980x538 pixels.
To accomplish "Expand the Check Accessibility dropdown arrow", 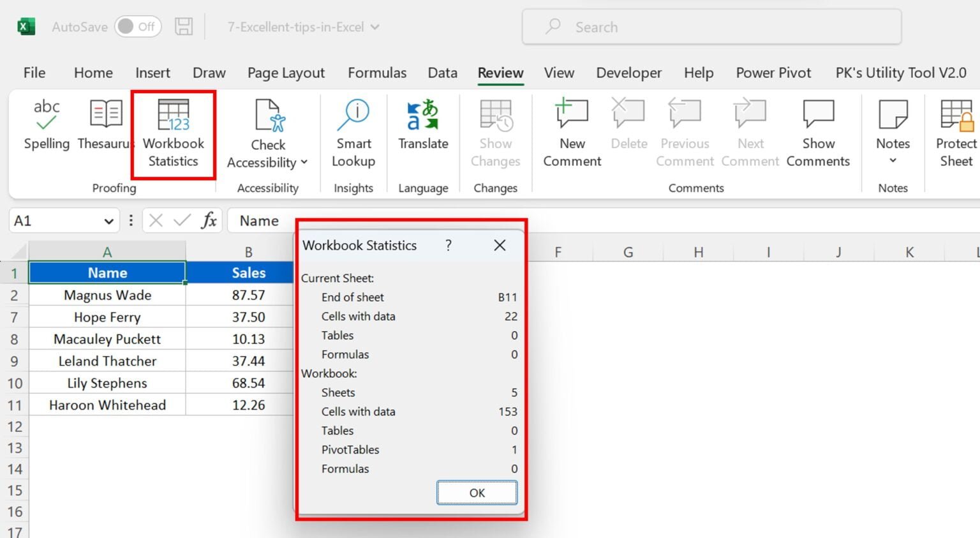I will (304, 161).
